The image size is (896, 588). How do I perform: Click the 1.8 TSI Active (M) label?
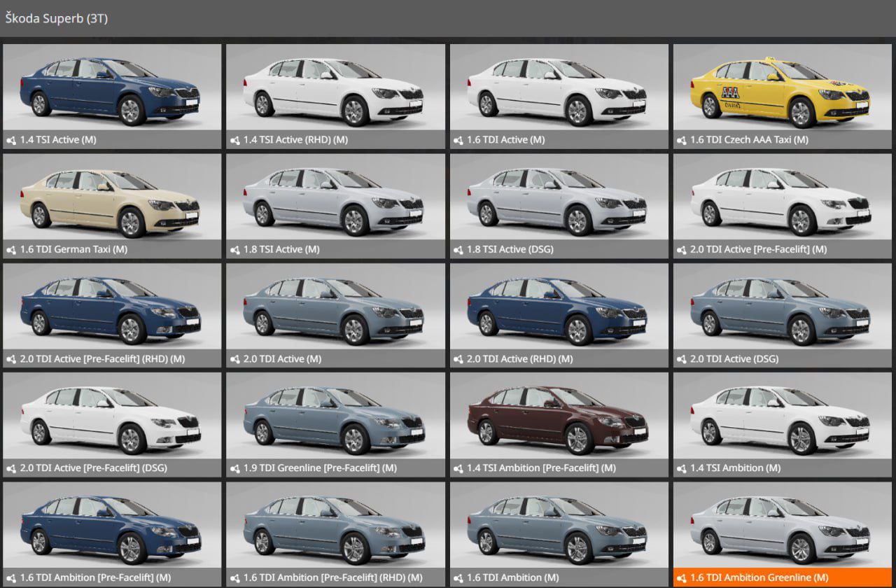(x=281, y=250)
